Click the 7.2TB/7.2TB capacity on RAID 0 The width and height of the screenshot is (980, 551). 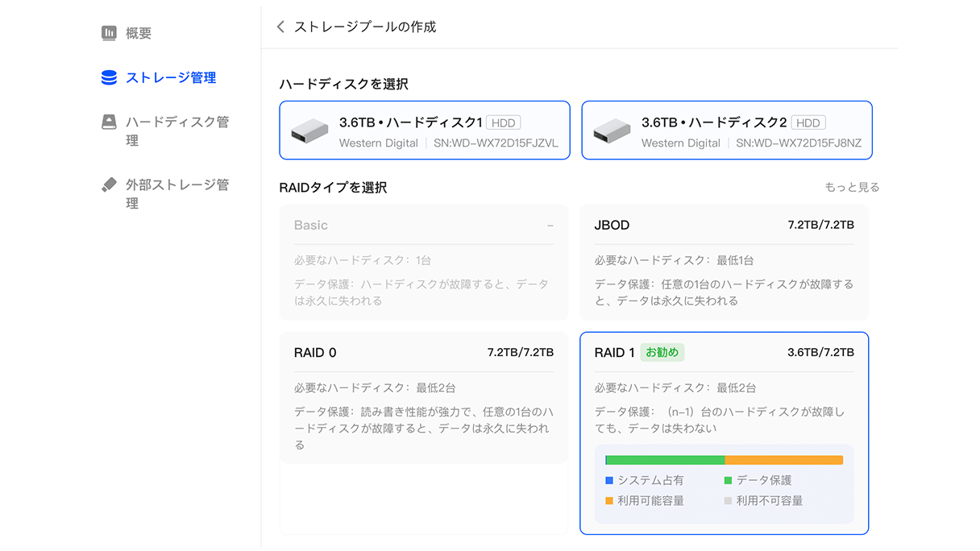[x=520, y=352]
